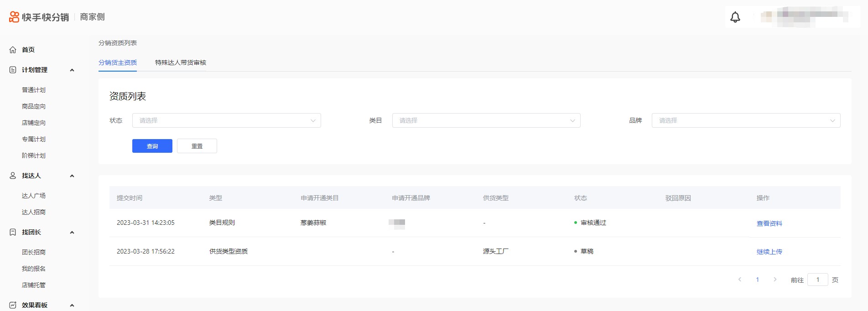Click the 找达人 person icon
This screenshot has width=868, height=311.
pos(13,176)
